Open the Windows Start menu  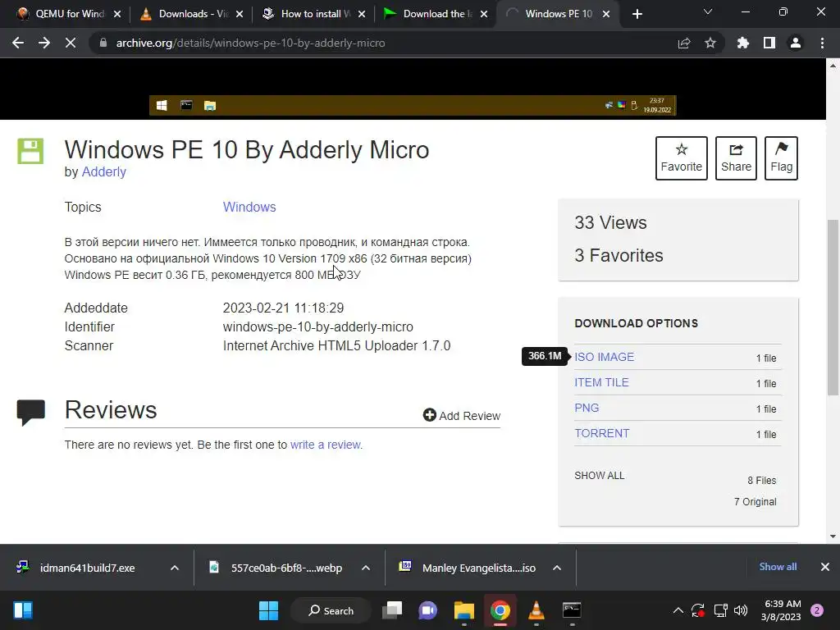coord(268,610)
